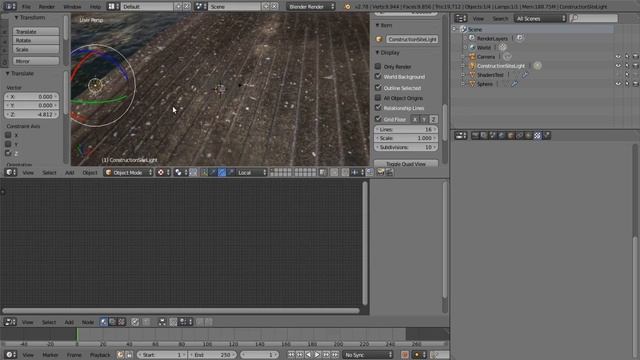Open the All Scenes outliner dropdown
Viewport: 640px width, 360px height.
click(x=540, y=18)
